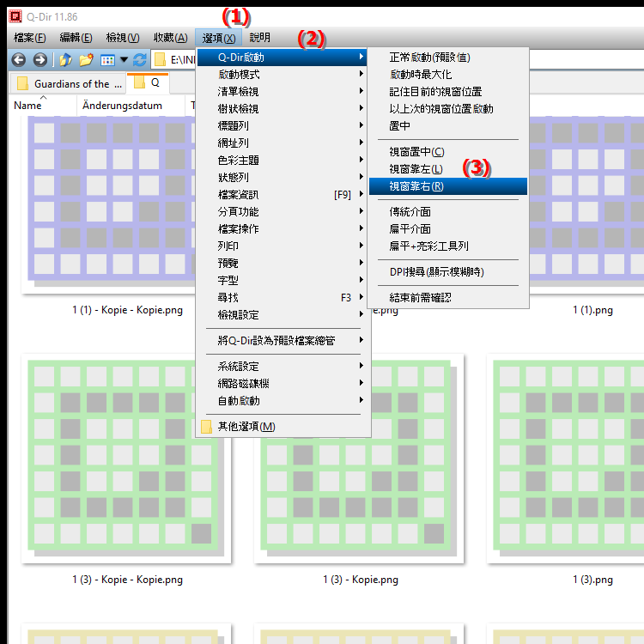Viewport: 644px width, 644px height.
Task: Open 將Q-Dir設為預設檔案總管 submenu
Action: 283,341
